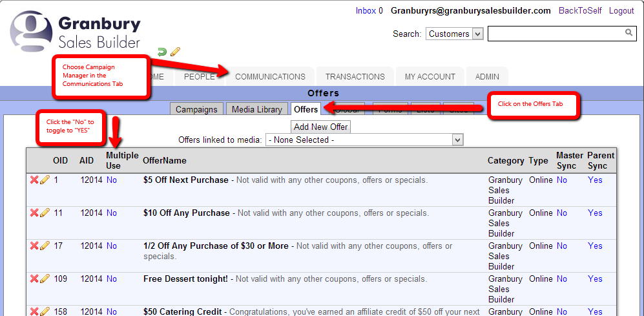The width and height of the screenshot is (644, 316).
Task: Toggle Multiple Use No for OID 11
Action: pos(112,213)
